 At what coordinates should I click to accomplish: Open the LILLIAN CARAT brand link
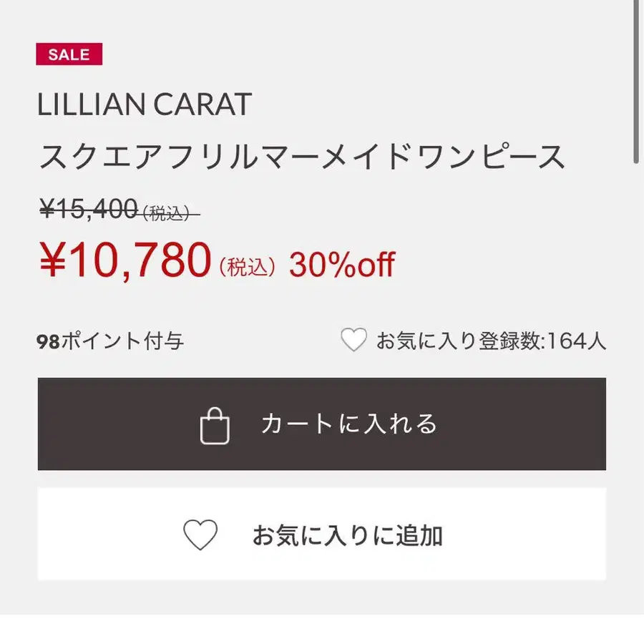coord(144,104)
